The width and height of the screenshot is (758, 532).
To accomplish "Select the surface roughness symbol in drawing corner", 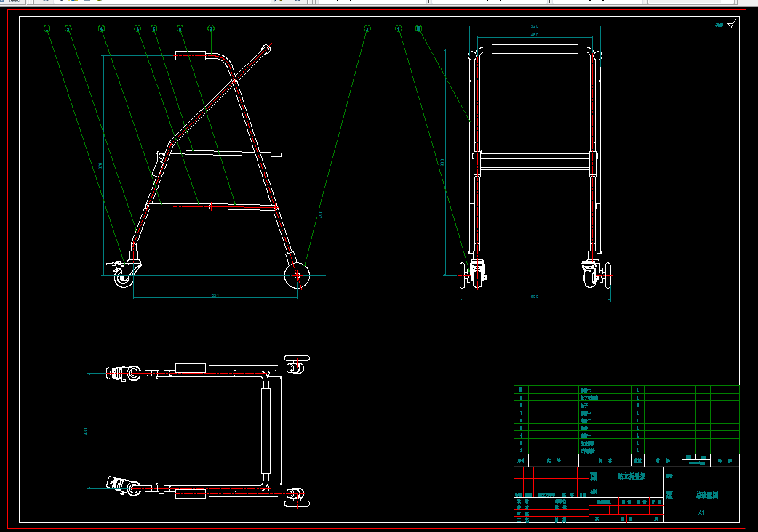I will (x=731, y=24).
